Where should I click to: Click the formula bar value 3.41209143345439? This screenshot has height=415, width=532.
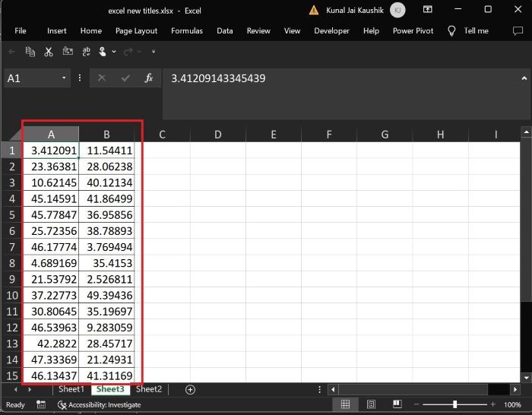pyautogui.click(x=218, y=78)
